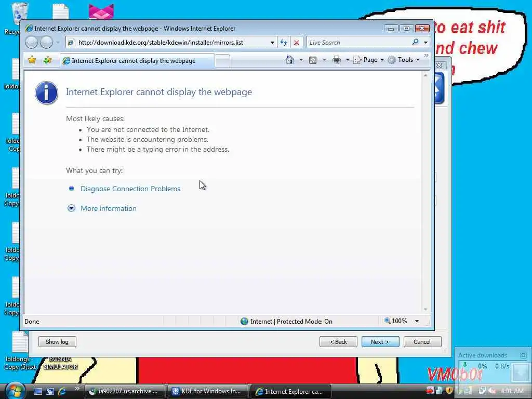Click the text file icon beside Recycle Bin
The image size is (532, 399).
(61, 11)
